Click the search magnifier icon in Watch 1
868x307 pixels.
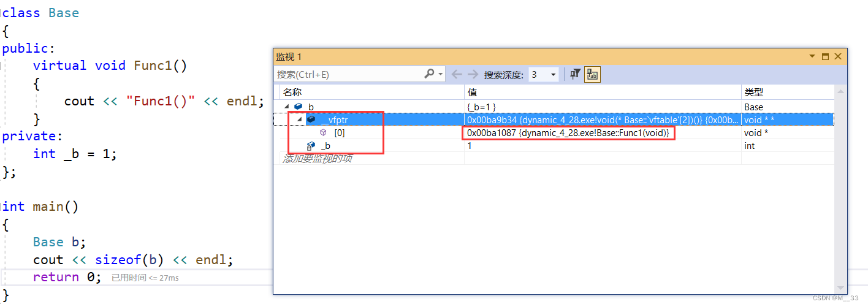[430, 74]
